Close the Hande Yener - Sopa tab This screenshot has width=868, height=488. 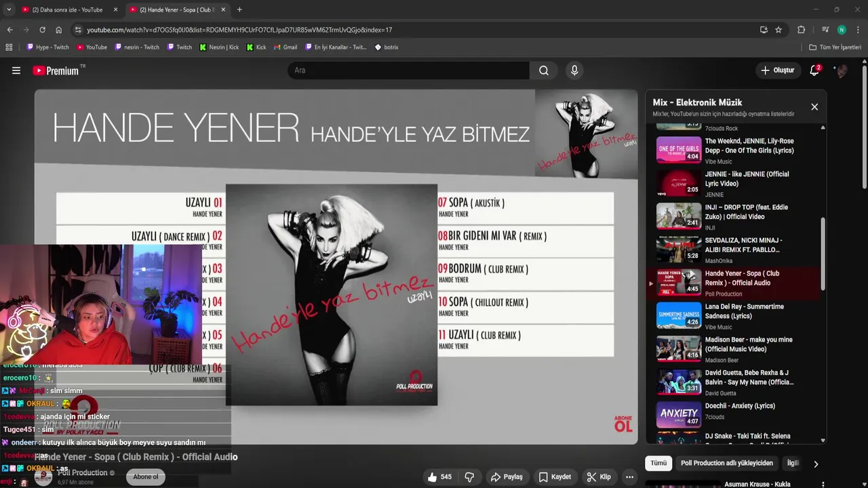click(x=223, y=9)
